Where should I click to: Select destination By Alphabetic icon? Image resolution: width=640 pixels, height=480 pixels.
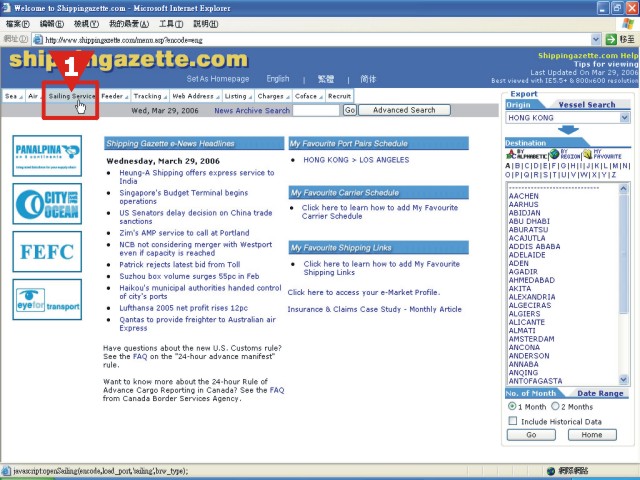click(x=526, y=154)
